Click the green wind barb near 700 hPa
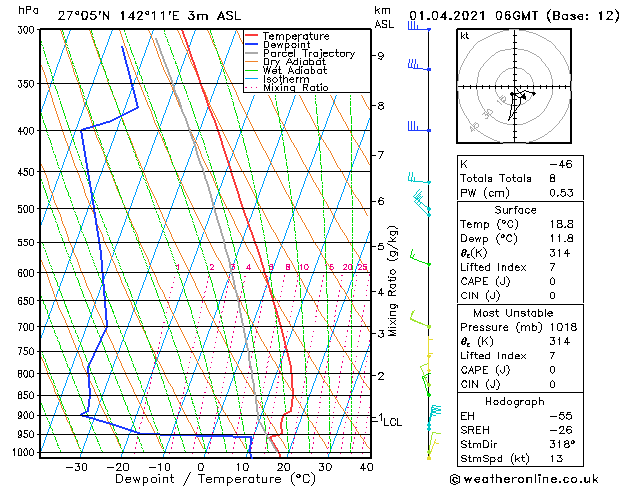This screenshot has height=486, width=629. point(420,320)
